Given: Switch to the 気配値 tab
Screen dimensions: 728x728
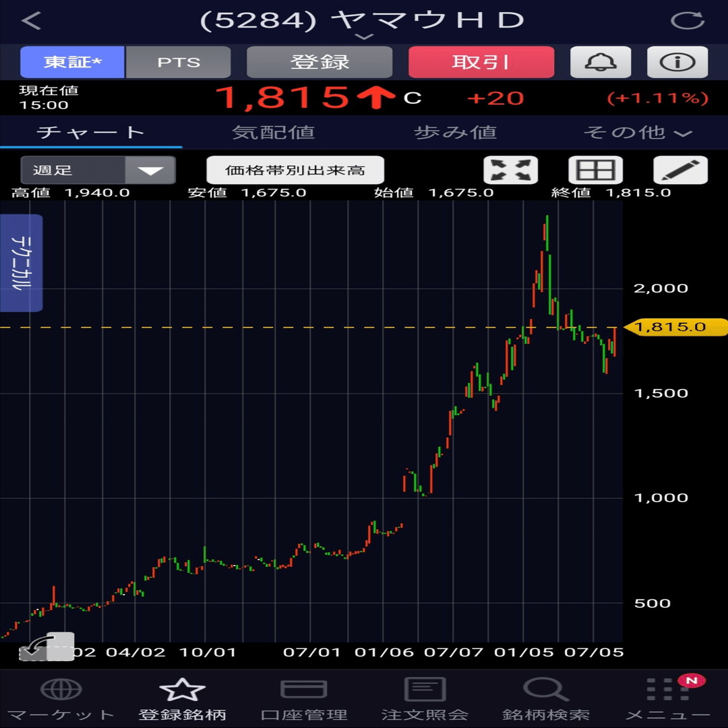Looking at the screenshot, I should click(x=273, y=133).
